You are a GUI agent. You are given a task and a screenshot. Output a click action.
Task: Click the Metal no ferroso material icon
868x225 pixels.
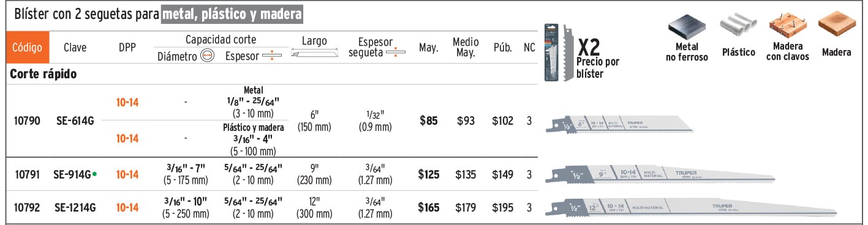click(x=687, y=27)
